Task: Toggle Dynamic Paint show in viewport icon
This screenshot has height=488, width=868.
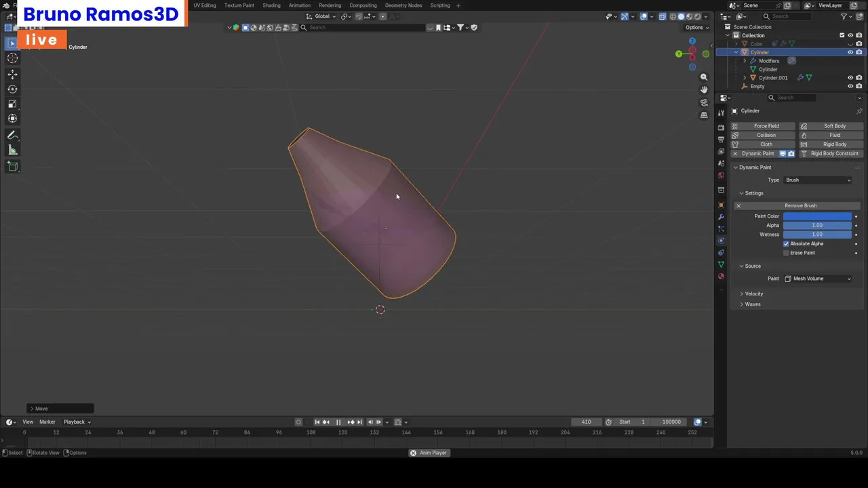Action: [782, 154]
